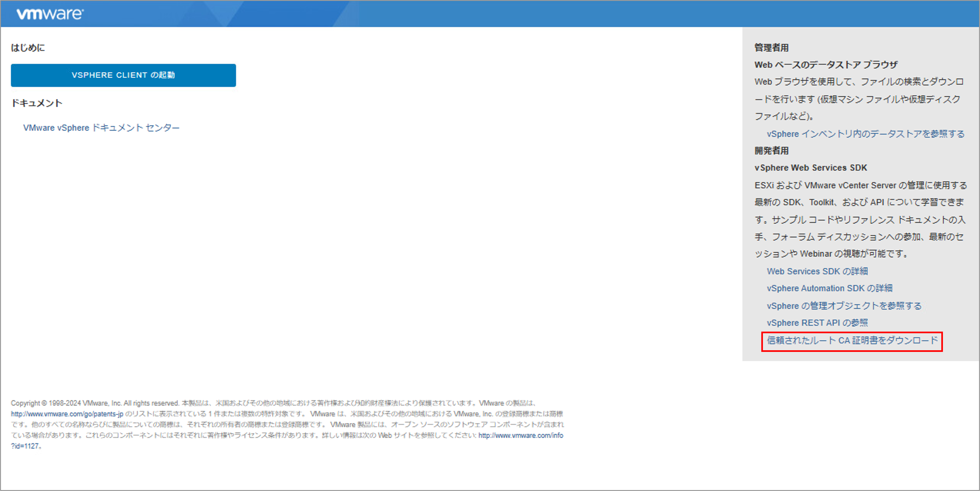Open the vmware.com/go/patents-jp footer link
Viewport: 980px width, 491px height.
pos(67,414)
